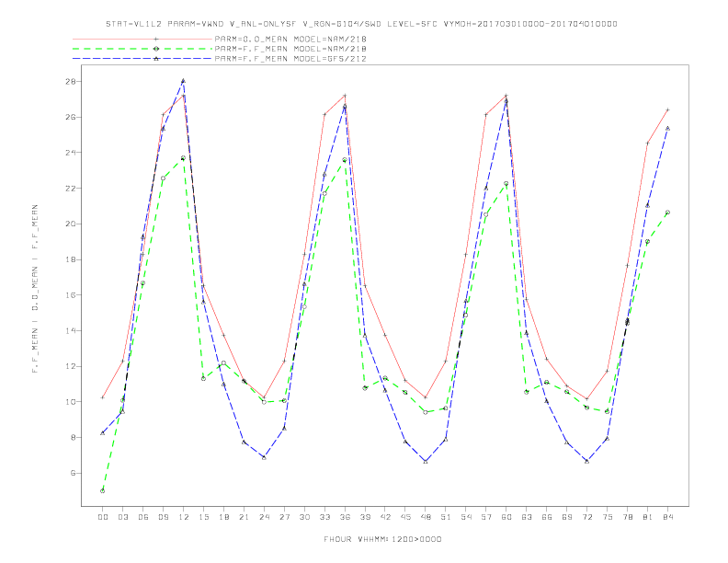Click the x-axis tick label 15
This screenshot has width=728, height=563.
pos(203,517)
